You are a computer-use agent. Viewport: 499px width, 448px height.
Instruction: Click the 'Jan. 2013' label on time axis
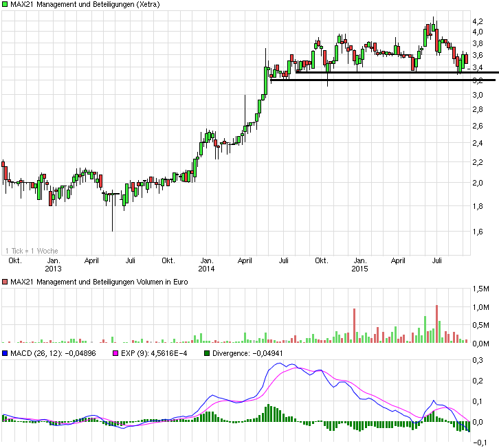point(53,265)
